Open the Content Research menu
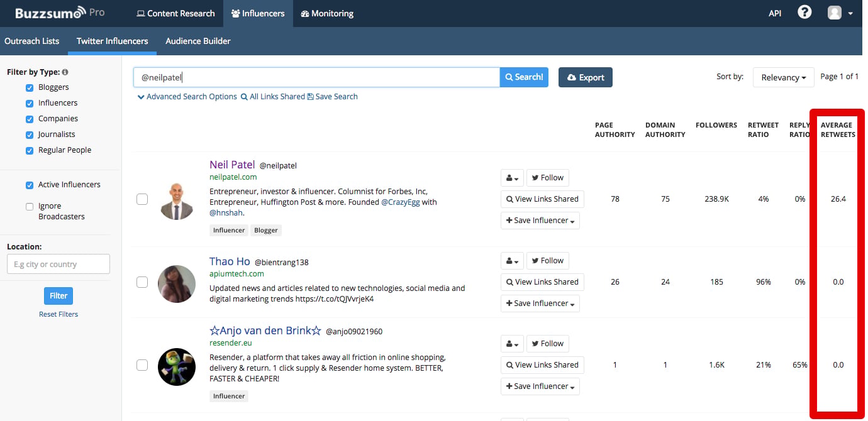This screenshot has width=868, height=421. (175, 13)
